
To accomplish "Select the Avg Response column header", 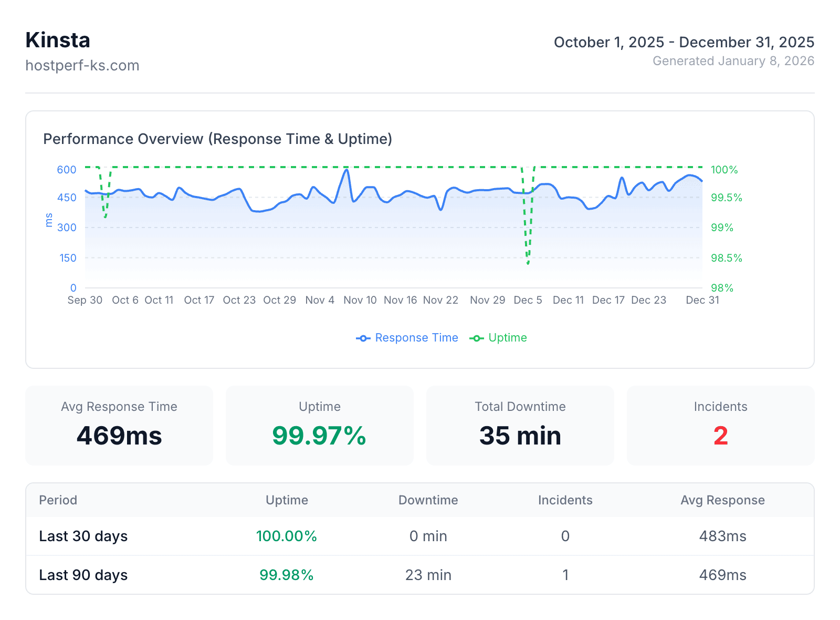I will 722,500.
